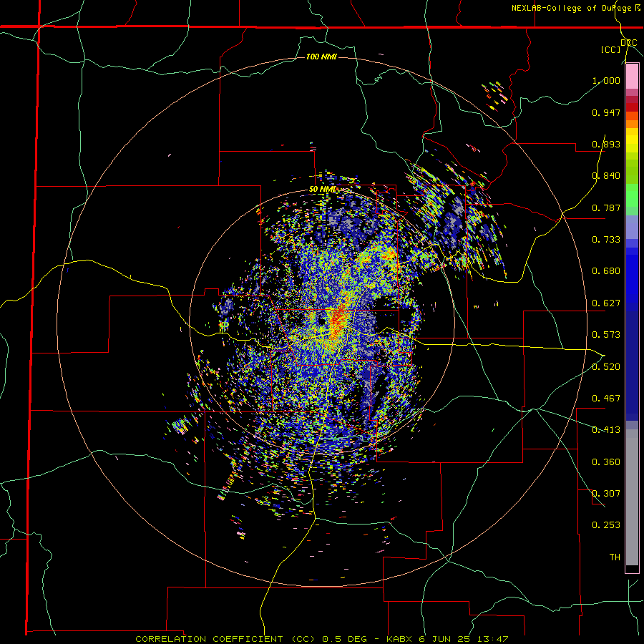Click the 0.893 scale value
The image size is (644, 644).
coord(606,144)
